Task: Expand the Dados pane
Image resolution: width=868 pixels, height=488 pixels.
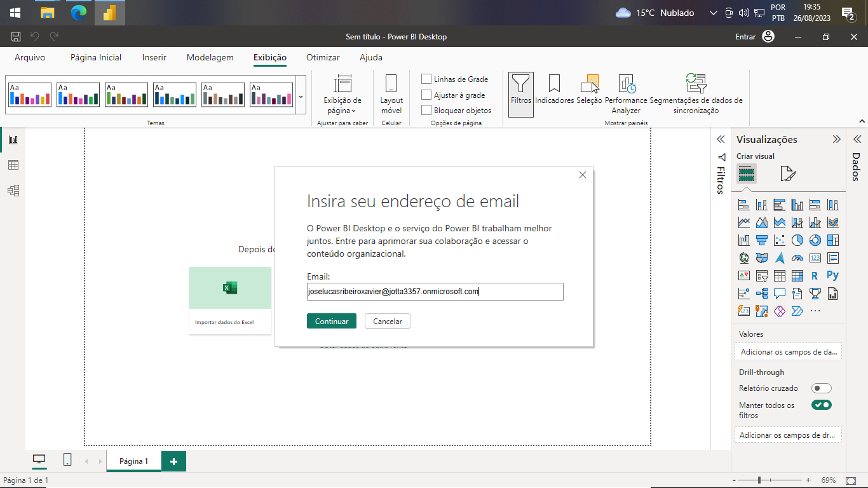Action: (857, 139)
